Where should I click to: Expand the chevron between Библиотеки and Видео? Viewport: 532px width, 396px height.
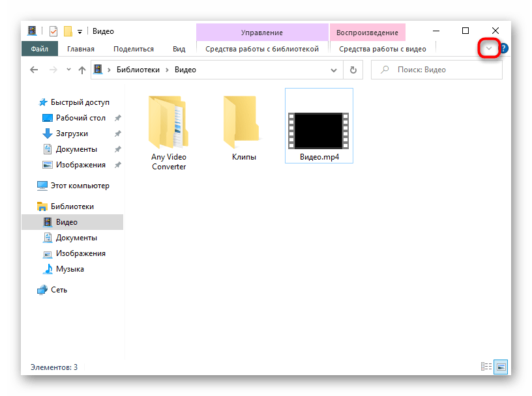coord(168,70)
